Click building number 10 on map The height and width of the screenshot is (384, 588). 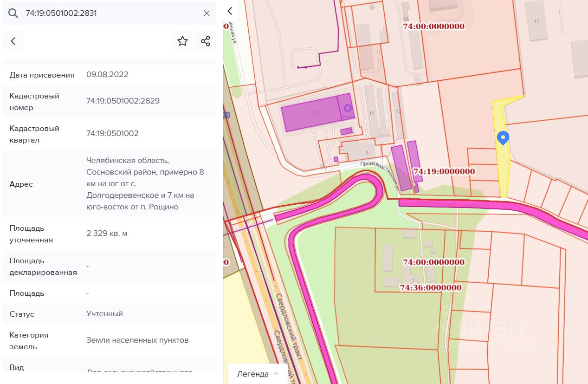(x=372, y=113)
